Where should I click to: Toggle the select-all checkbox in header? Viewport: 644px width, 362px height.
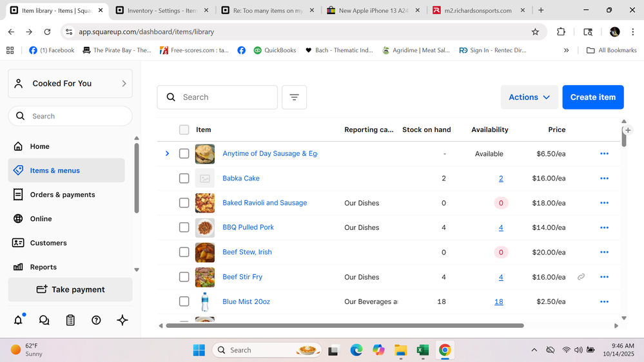pyautogui.click(x=184, y=129)
